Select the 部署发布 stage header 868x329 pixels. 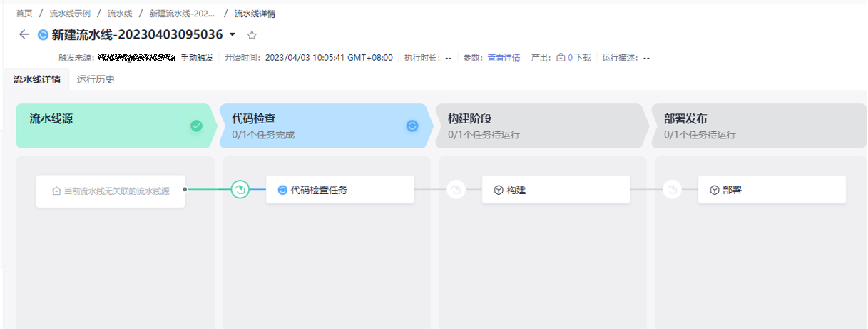coord(759,126)
